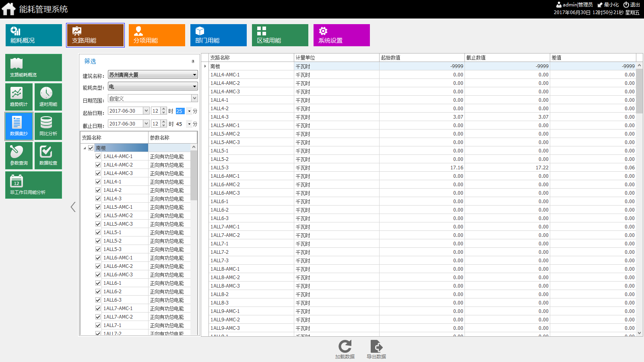Collapse the side panel with left chevron
This screenshot has height=362, width=644.
point(73,207)
